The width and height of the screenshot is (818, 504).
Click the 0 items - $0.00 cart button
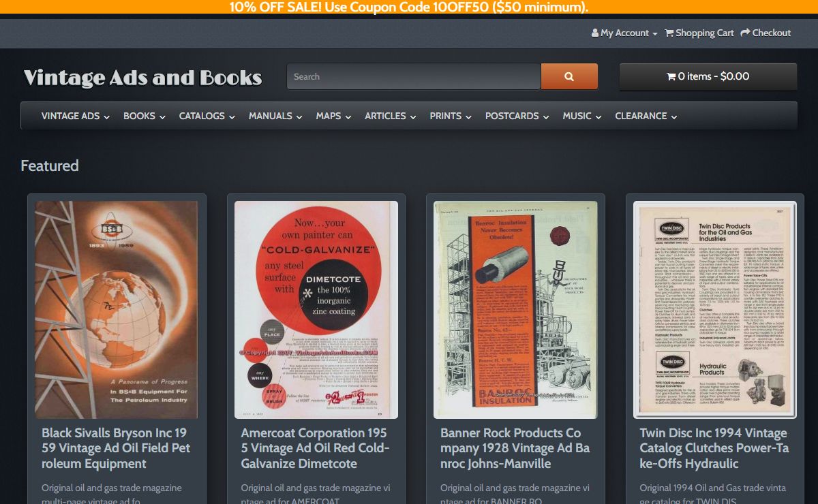point(708,76)
